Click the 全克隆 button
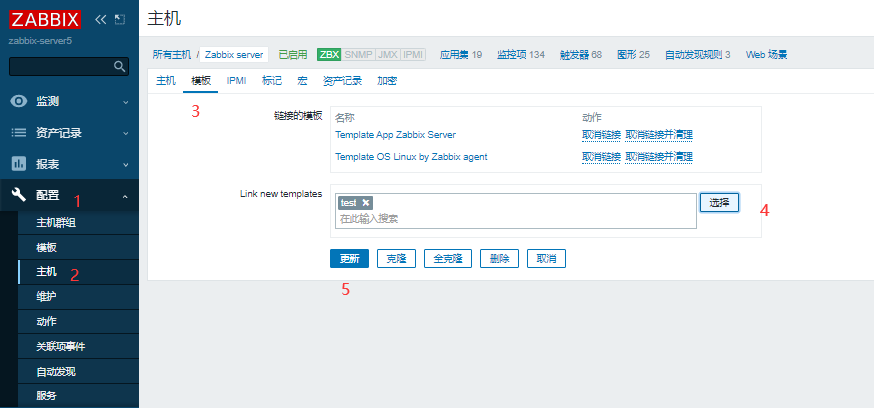The image size is (874, 408). coord(448,259)
